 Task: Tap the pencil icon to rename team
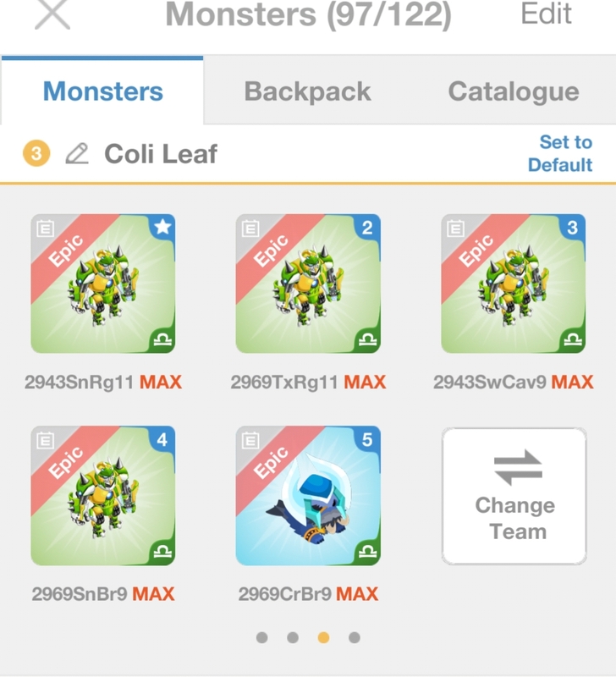(77, 154)
